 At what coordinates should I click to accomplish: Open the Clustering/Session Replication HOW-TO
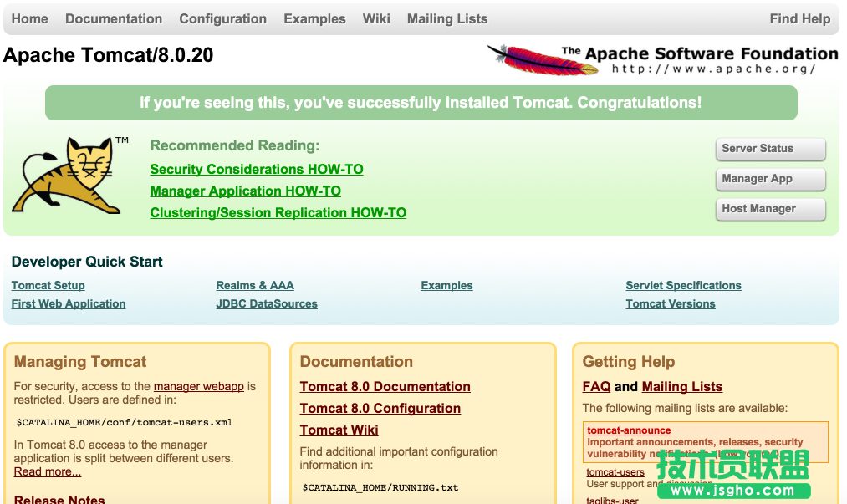coord(278,212)
